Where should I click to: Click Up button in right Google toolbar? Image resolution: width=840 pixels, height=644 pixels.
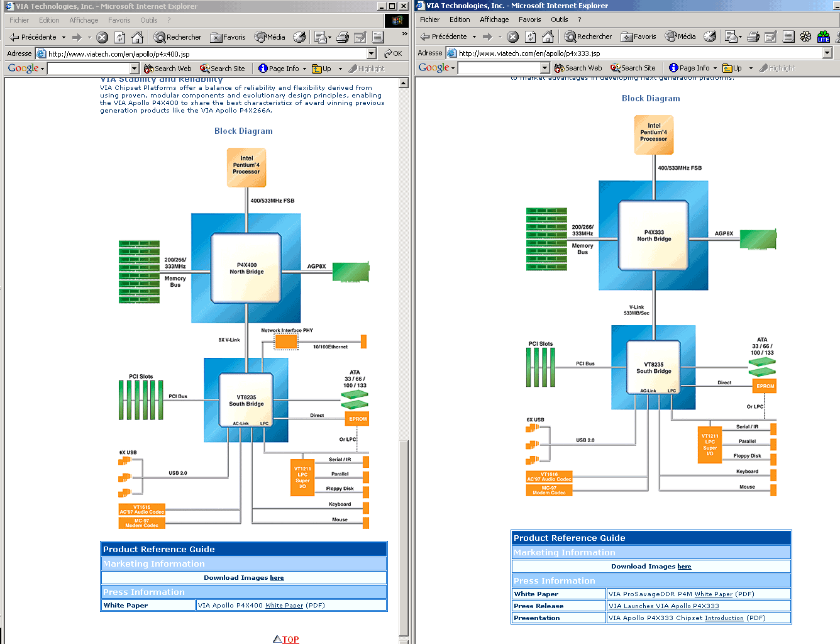732,68
